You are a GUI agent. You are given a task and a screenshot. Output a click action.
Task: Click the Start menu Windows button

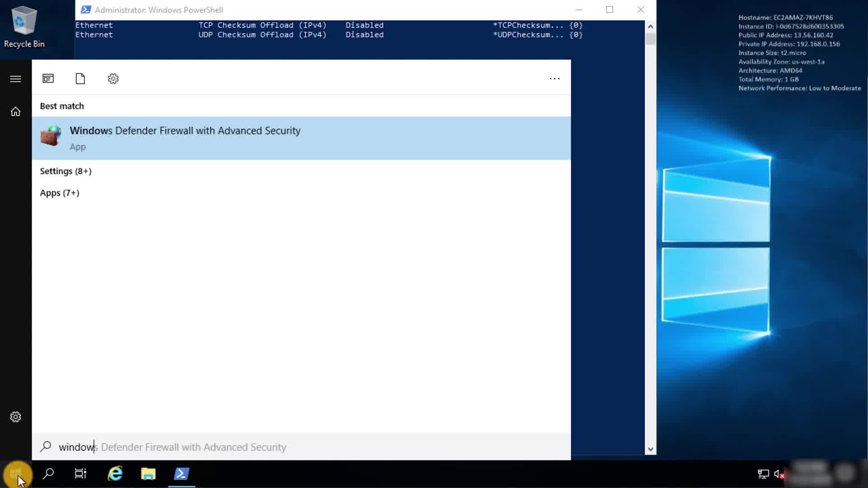coord(16,474)
